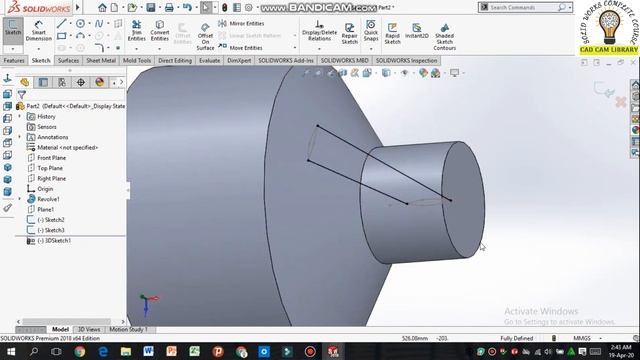Open the FeatureManager design tree tab

coord(24,82)
